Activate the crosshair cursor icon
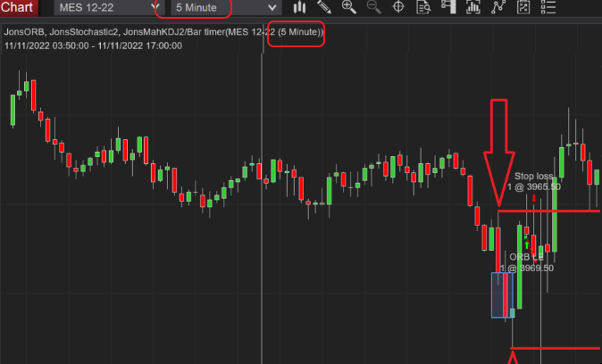Viewport: 602px width, 364px height. pyautogui.click(x=398, y=7)
